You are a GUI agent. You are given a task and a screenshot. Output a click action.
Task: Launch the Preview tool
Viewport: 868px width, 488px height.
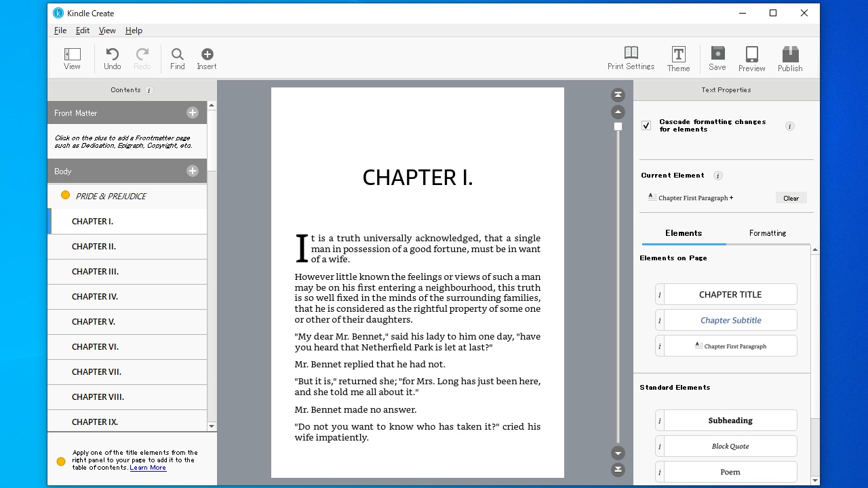click(x=751, y=59)
